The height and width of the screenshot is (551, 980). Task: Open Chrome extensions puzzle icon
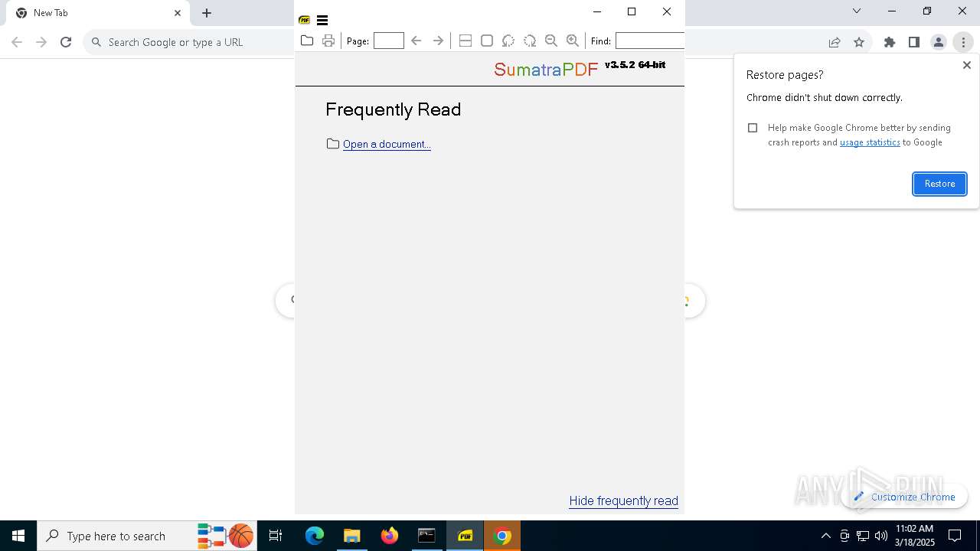pos(890,42)
